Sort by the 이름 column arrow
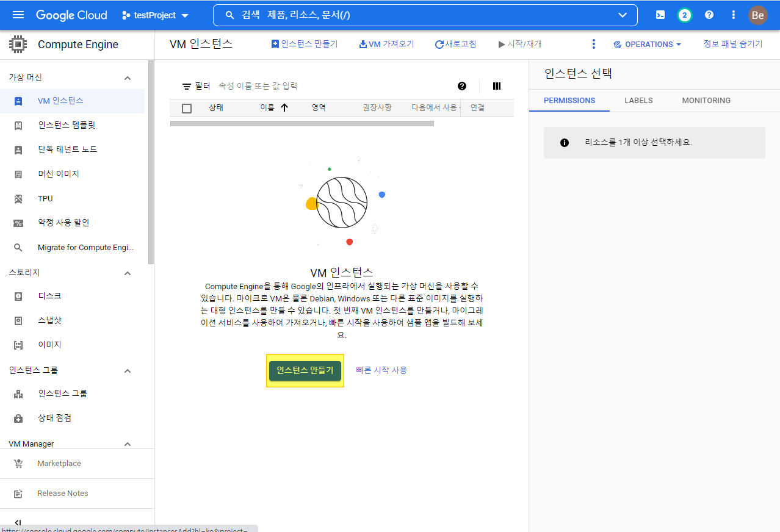The image size is (780, 532). point(284,107)
